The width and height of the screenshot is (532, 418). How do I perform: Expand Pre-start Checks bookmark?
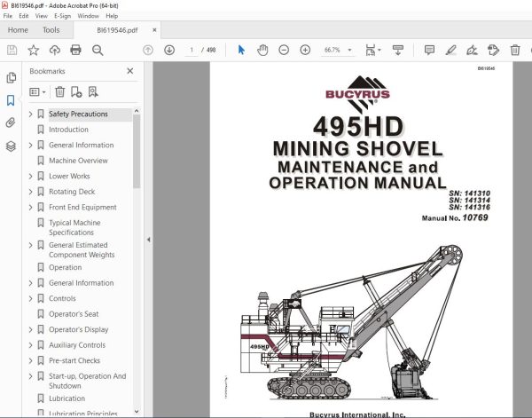(30, 360)
